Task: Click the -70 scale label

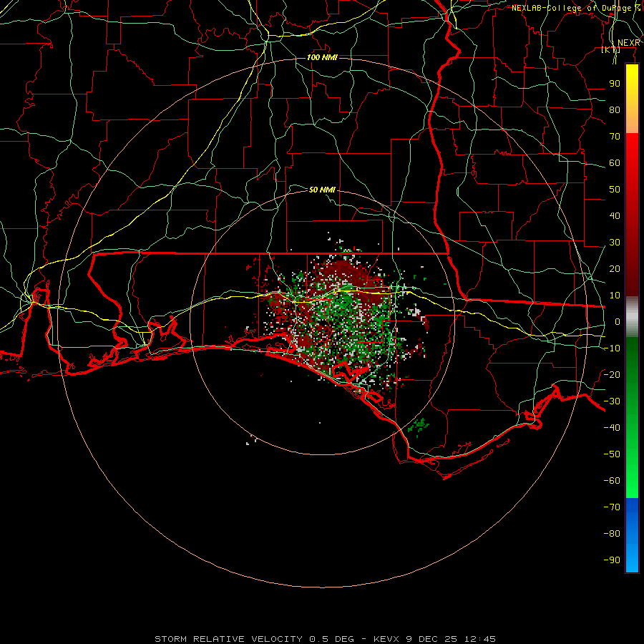Action: pos(612,507)
